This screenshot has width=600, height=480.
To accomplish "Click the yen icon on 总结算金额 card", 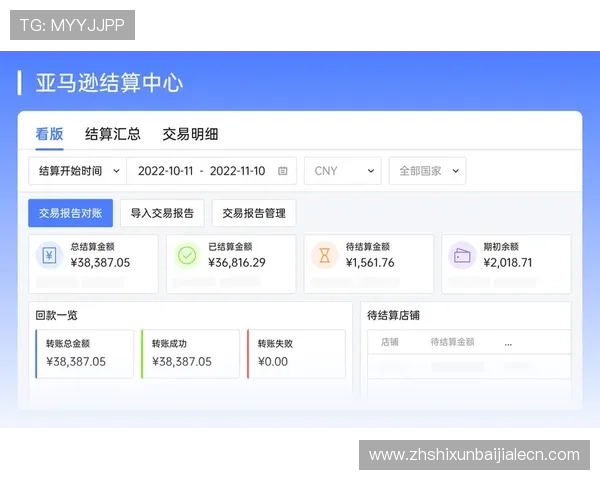I will point(49,255).
